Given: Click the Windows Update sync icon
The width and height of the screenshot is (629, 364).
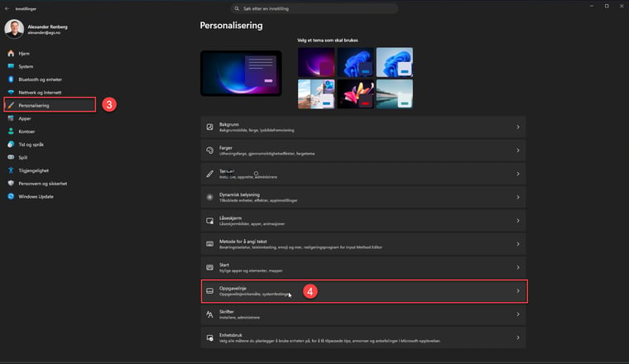Looking at the screenshot, I should tap(11, 196).
